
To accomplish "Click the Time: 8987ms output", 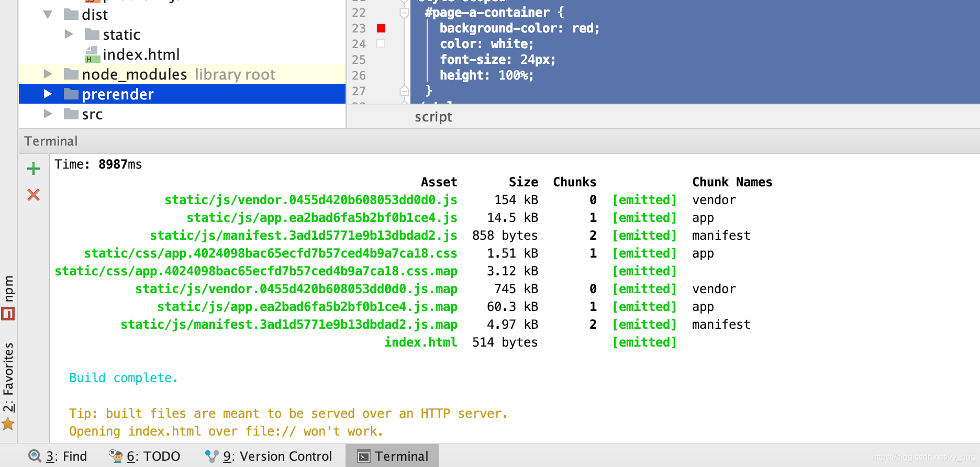I will [x=98, y=164].
